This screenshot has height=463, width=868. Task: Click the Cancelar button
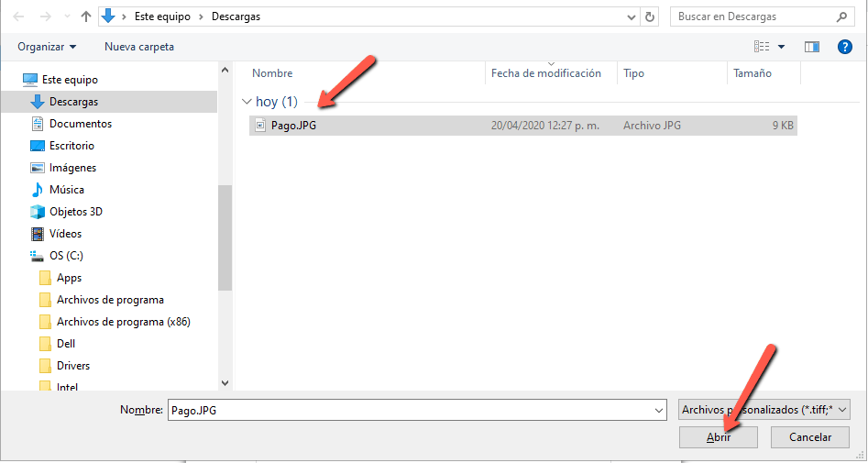pyautogui.click(x=810, y=437)
